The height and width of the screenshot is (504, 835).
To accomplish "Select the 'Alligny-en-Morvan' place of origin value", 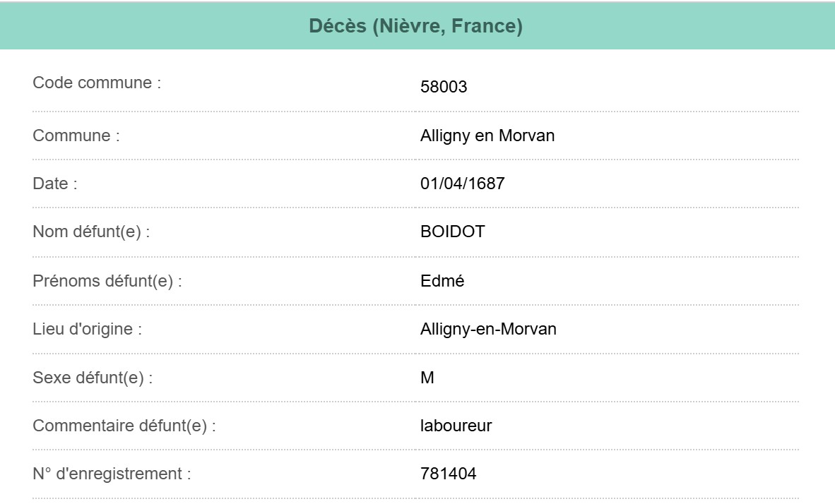I will tap(488, 329).
